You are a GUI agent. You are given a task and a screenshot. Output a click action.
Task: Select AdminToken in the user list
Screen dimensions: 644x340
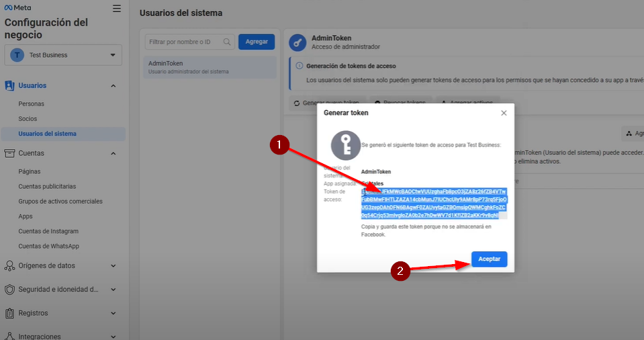coord(210,67)
